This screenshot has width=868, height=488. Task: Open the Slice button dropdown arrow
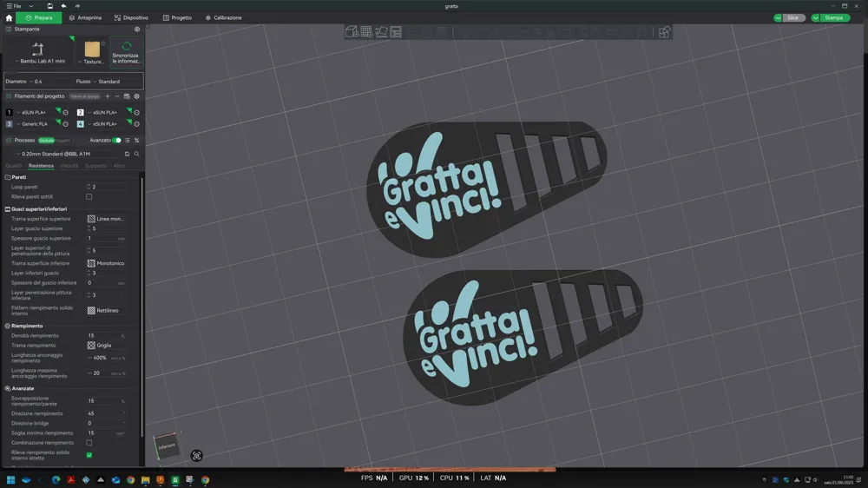[x=778, y=17]
